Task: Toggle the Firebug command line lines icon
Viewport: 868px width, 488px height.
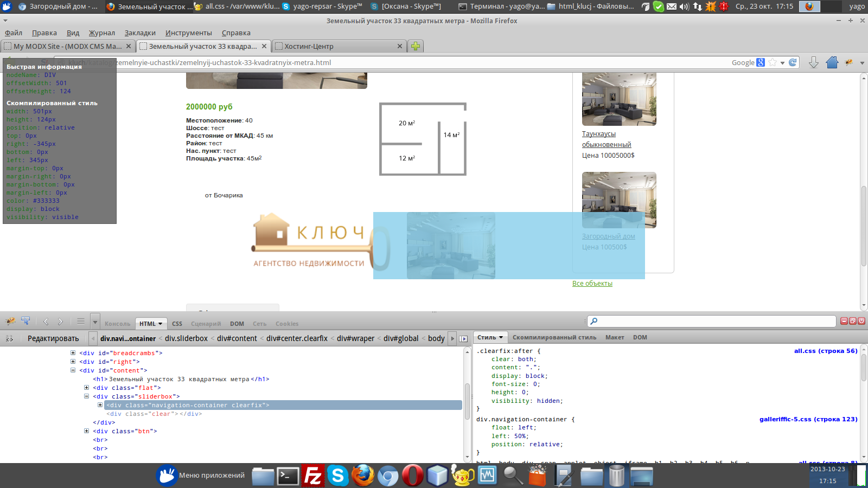Action: click(80, 322)
